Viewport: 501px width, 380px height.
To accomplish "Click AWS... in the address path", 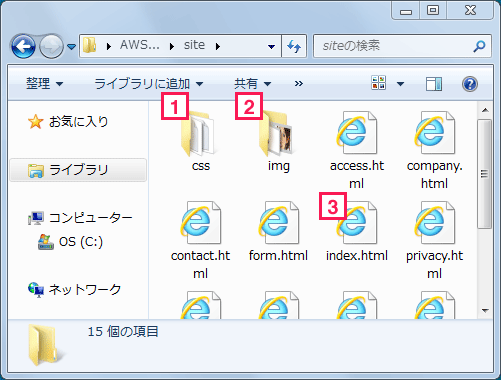I will 140,45.
